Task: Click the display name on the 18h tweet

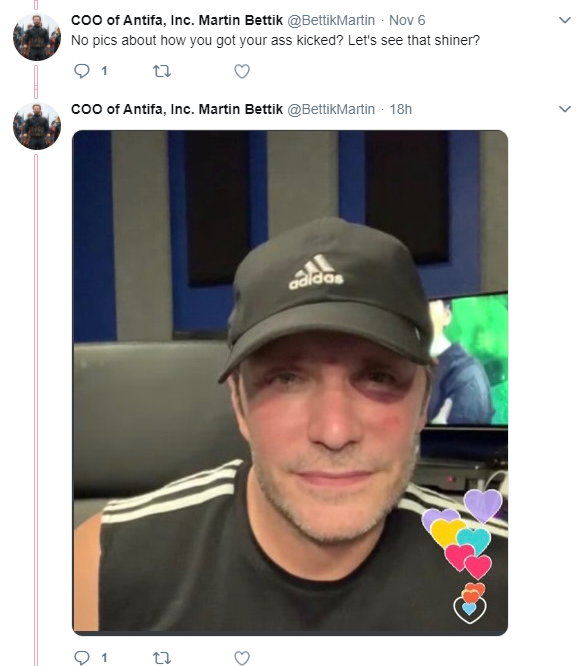Action: click(177, 109)
